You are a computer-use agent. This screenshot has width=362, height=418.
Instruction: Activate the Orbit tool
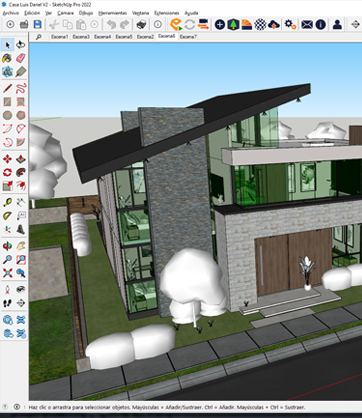coord(8,246)
